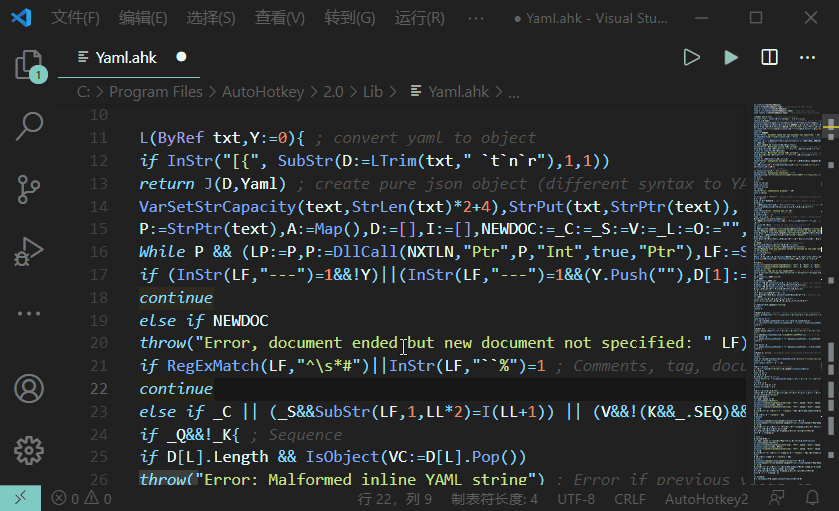Image resolution: width=839 pixels, height=511 pixels.
Task: Change indentation via 制表符长度: 4
Action: tap(494, 499)
